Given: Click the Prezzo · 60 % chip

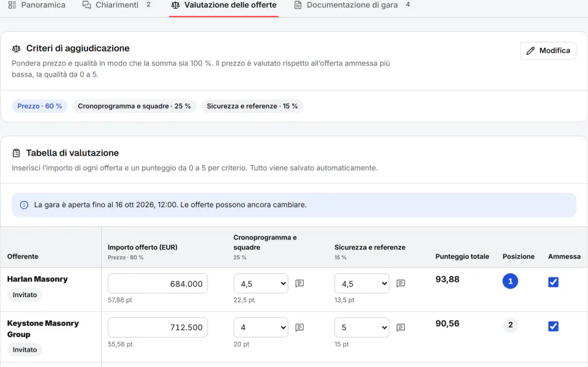Looking at the screenshot, I should pyautogui.click(x=40, y=106).
